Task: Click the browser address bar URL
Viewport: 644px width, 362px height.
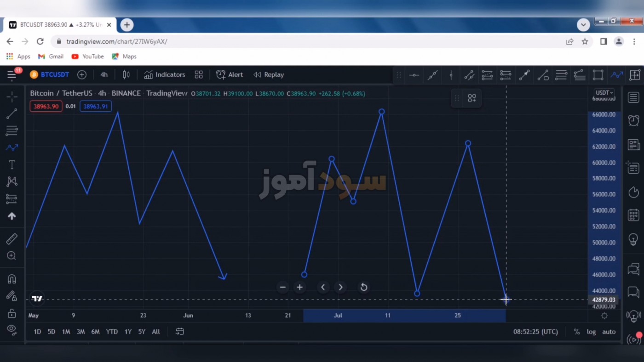Action: click(x=117, y=41)
